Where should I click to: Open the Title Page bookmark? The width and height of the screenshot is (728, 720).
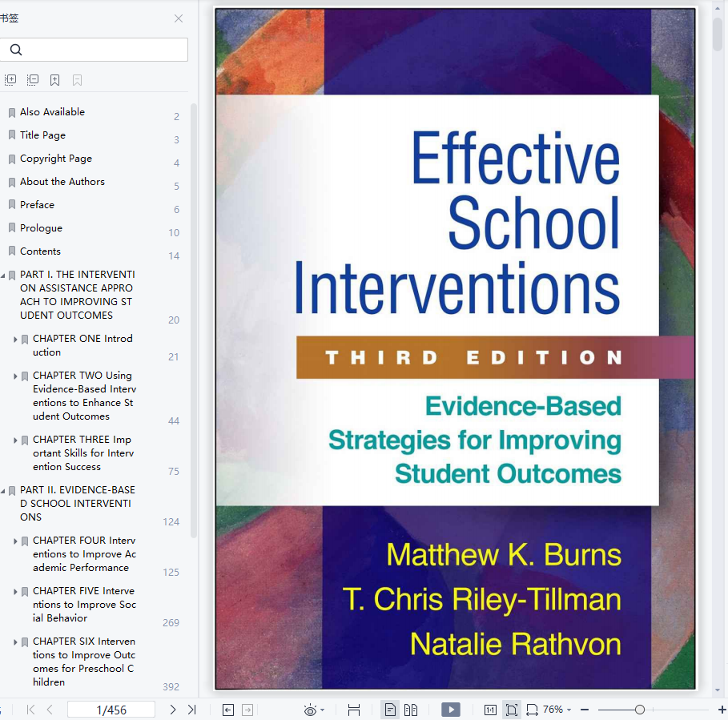coord(42,135)
